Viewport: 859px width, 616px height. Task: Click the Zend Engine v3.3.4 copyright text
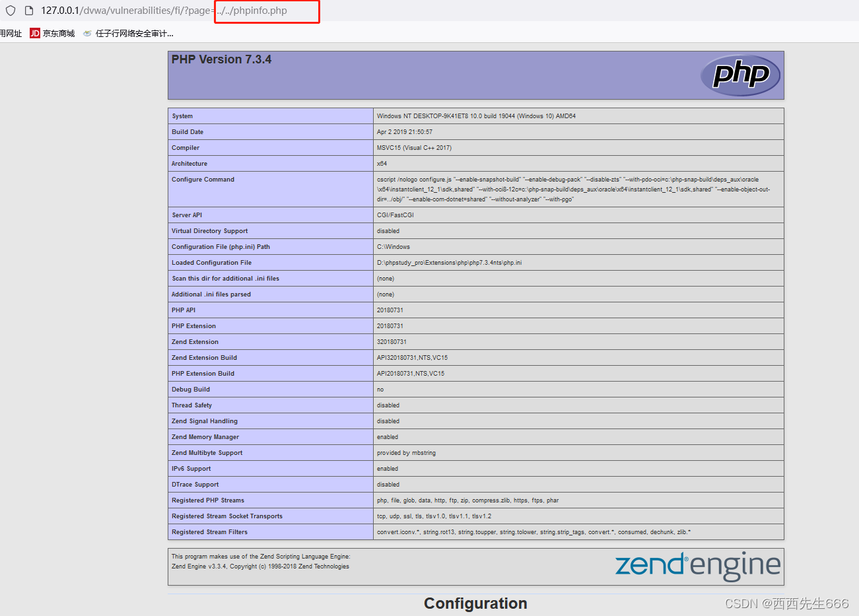point(260,566)
